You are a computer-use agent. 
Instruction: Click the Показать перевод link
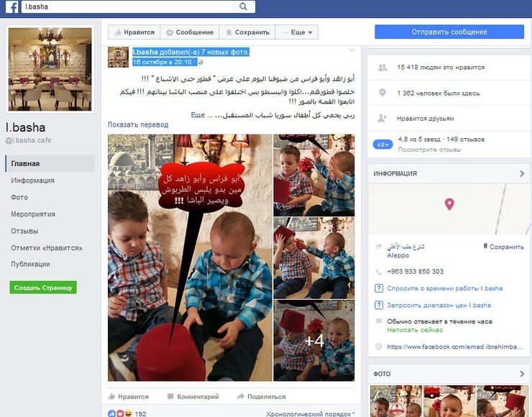[x=138, y=124]
